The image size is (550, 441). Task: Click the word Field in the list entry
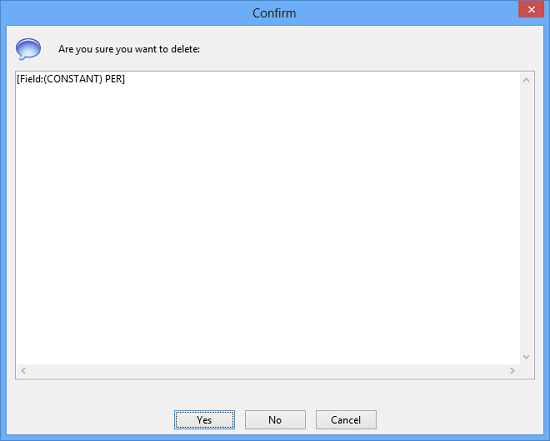(x=31, y=79)
